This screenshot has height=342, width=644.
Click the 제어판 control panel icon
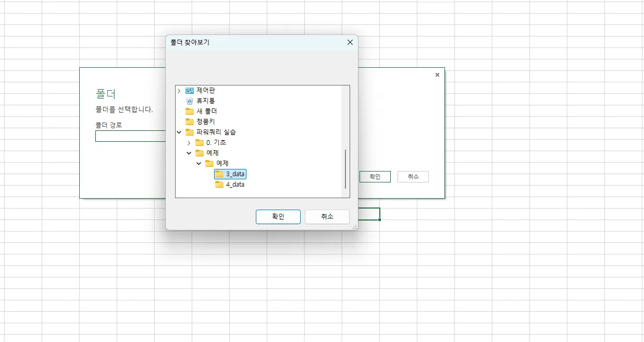189,91
